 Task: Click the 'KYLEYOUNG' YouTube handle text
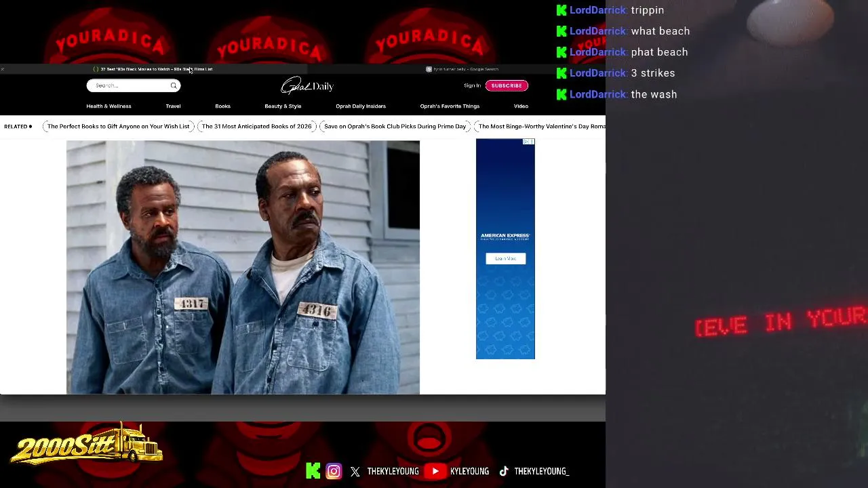469,471
